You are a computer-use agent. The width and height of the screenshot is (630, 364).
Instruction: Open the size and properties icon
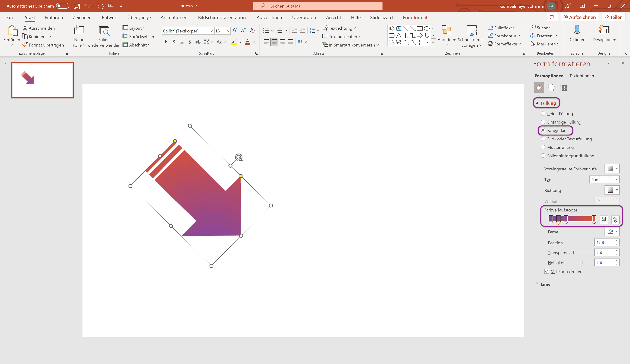click(x=564, y=88)
